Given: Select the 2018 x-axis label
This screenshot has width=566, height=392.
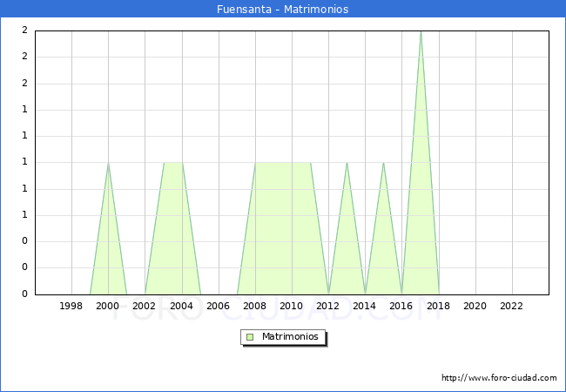Looking at the screenshot, I should (x=438, y=306).
